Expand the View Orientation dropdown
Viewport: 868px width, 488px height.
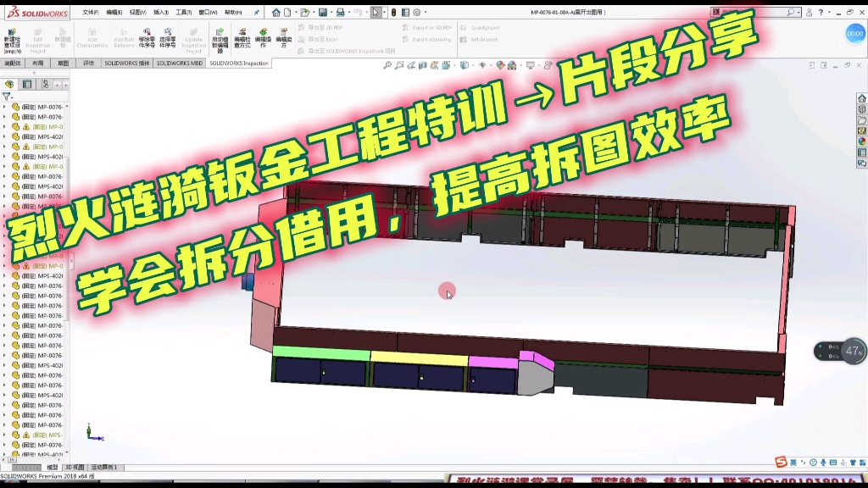click(x=454, y=64)
